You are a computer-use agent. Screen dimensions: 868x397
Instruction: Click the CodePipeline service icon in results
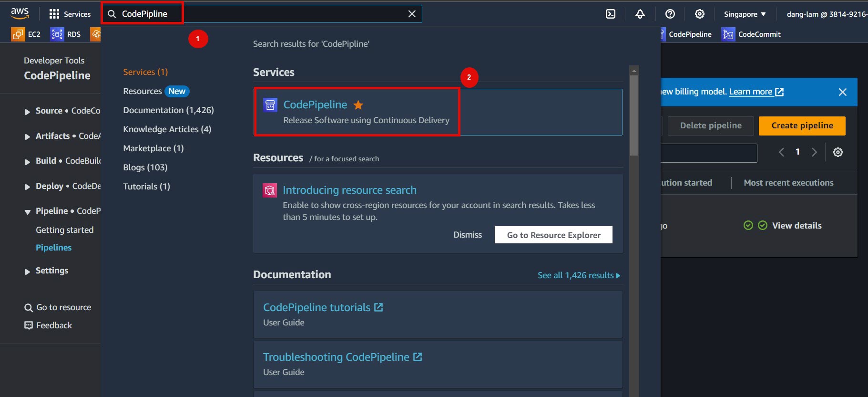click(x=270, y=105)
